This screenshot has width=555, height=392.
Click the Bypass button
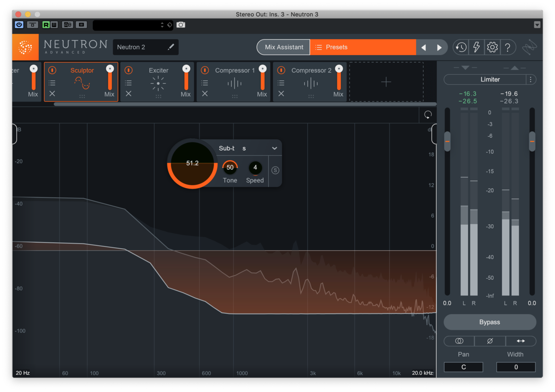point(490,322)
